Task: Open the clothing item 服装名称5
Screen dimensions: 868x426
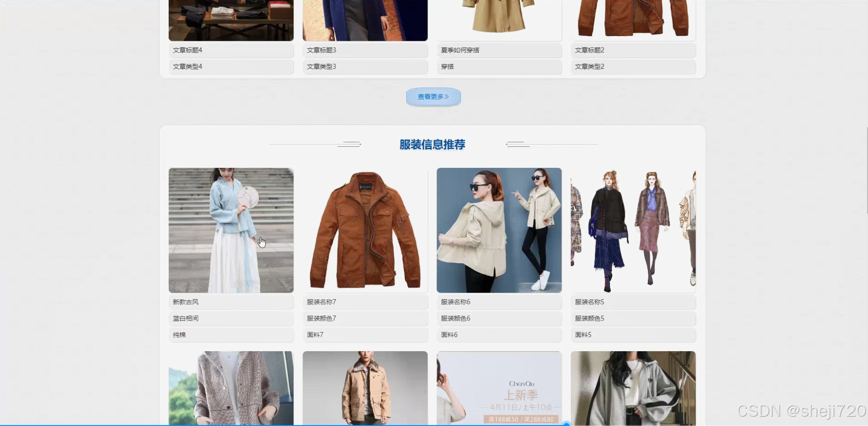Action: click(632, 302)
